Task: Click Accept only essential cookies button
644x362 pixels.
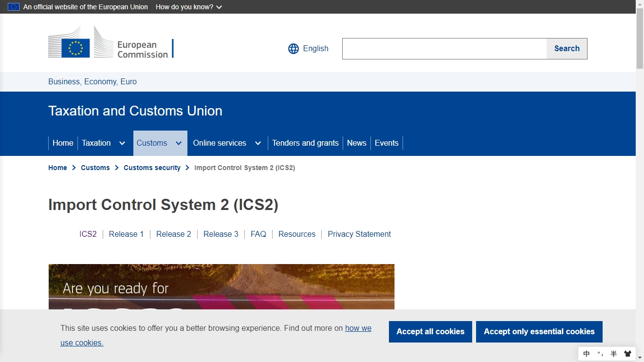Action: pos(539,332)
